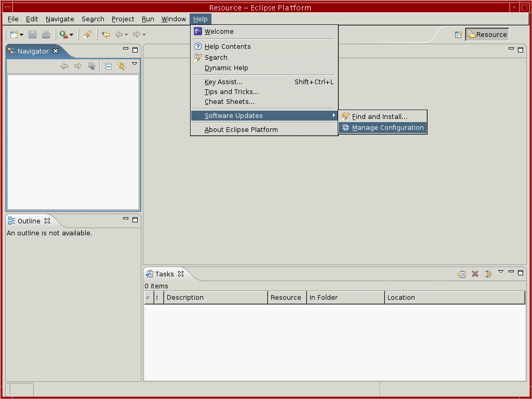Select Manage Configuration from the submenu

tap(388, 128)
